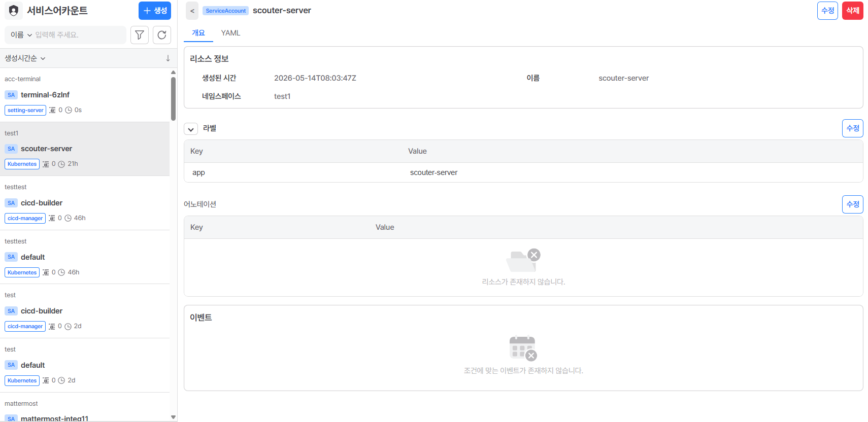
Task: Open the 생성시간순 sort dropdown
Action: point(25,58)
